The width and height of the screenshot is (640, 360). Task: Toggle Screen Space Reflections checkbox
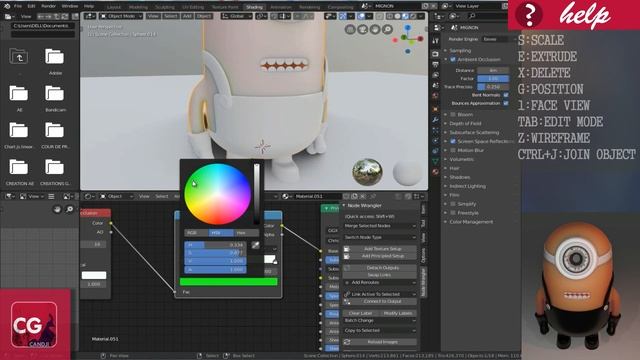(453, 141)
